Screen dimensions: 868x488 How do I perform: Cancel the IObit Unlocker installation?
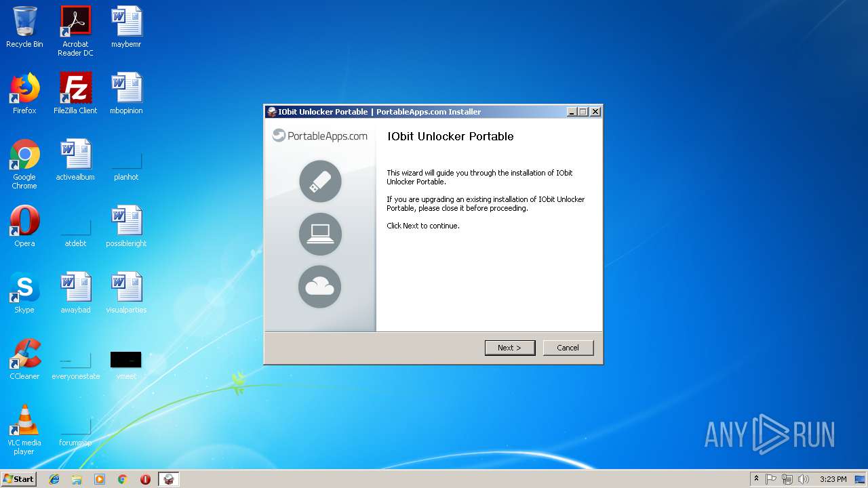pos(568,348)
